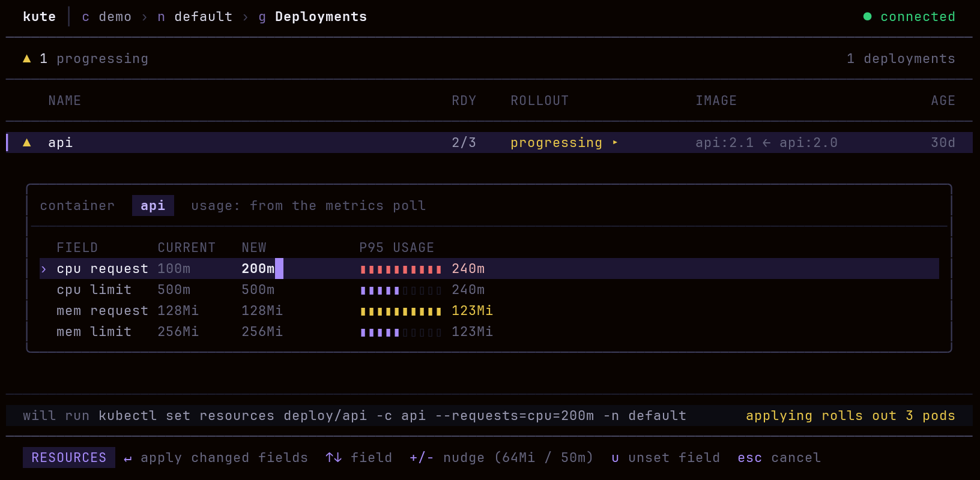Click the cpu limit current value 500m

tap(174, 290)
